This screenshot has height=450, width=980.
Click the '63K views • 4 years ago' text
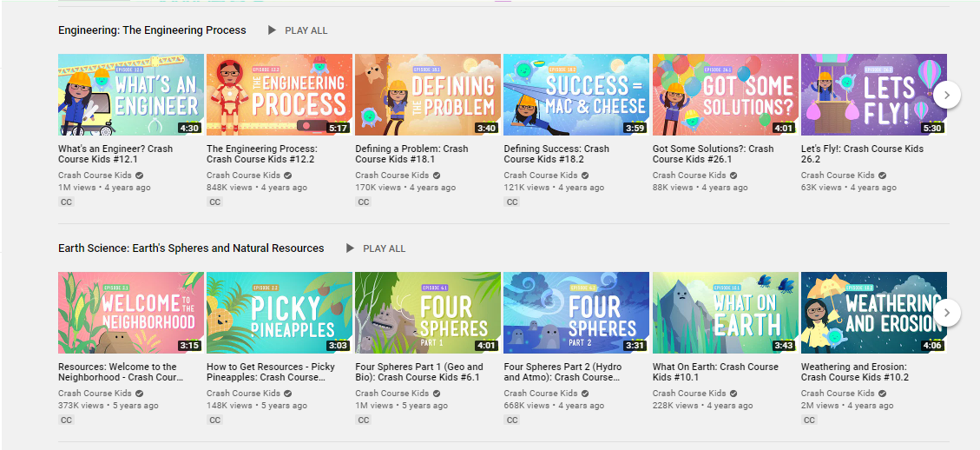[849, 187]
